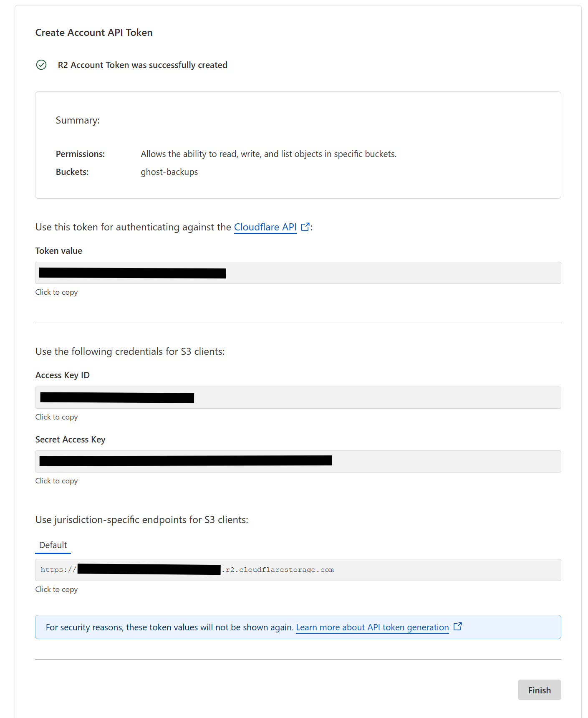
Task: Open Learn more about API token generation
Action: 372,627
